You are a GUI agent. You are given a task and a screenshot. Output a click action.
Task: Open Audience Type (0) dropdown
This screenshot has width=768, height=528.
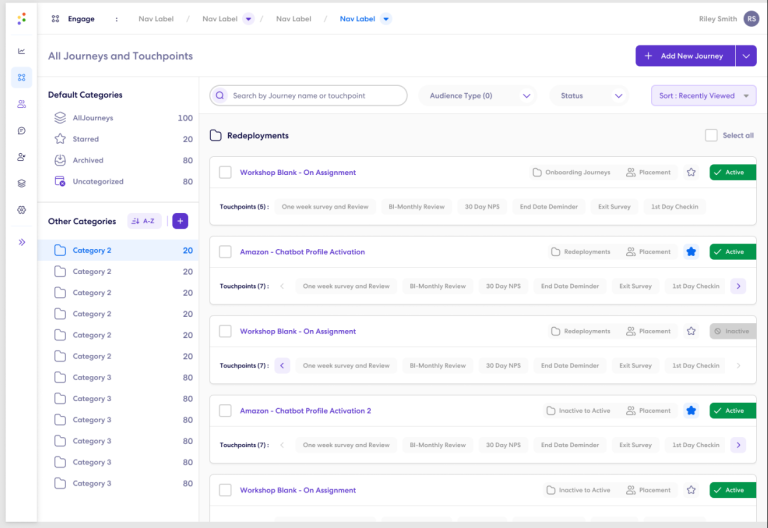pyautogui.click(x=478, y=96)
